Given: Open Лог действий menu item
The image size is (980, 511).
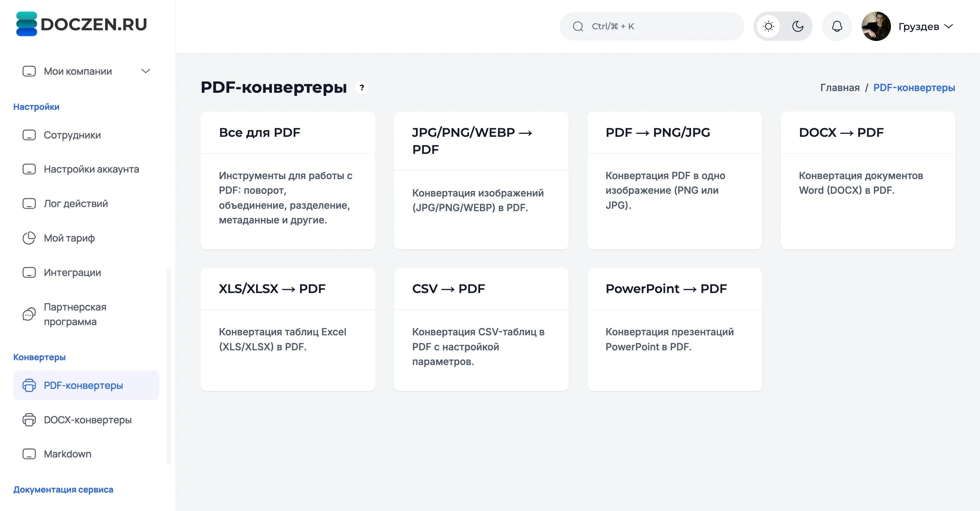Looking at the screenshot, I should click(86, 204).
